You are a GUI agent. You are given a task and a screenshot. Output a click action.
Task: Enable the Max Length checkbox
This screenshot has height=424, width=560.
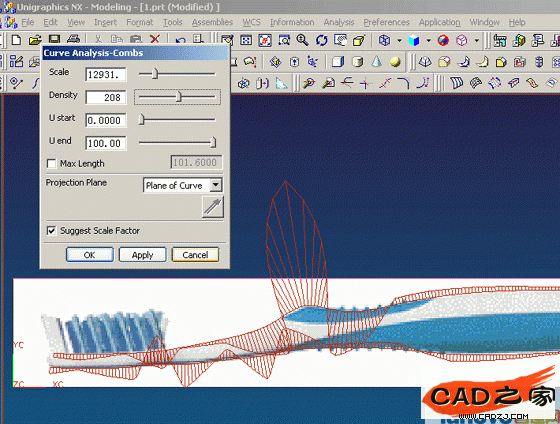[51, 164]
